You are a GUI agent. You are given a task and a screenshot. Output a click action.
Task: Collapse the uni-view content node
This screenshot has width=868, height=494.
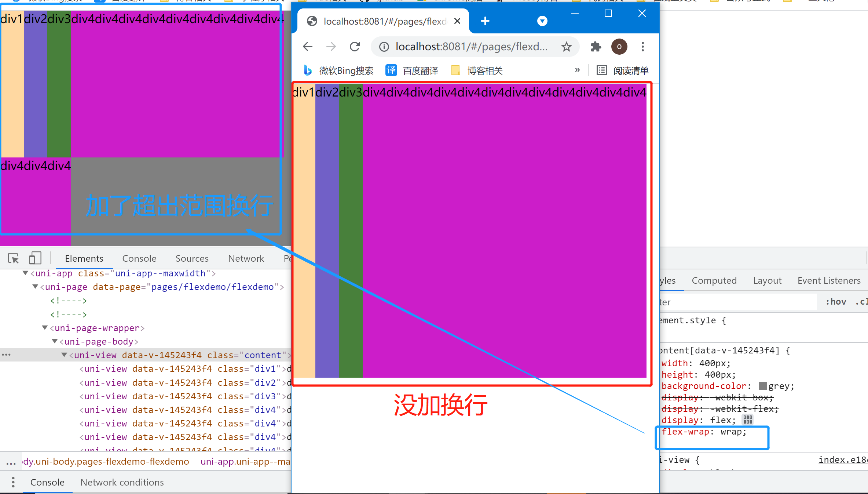tap(64, 355)
